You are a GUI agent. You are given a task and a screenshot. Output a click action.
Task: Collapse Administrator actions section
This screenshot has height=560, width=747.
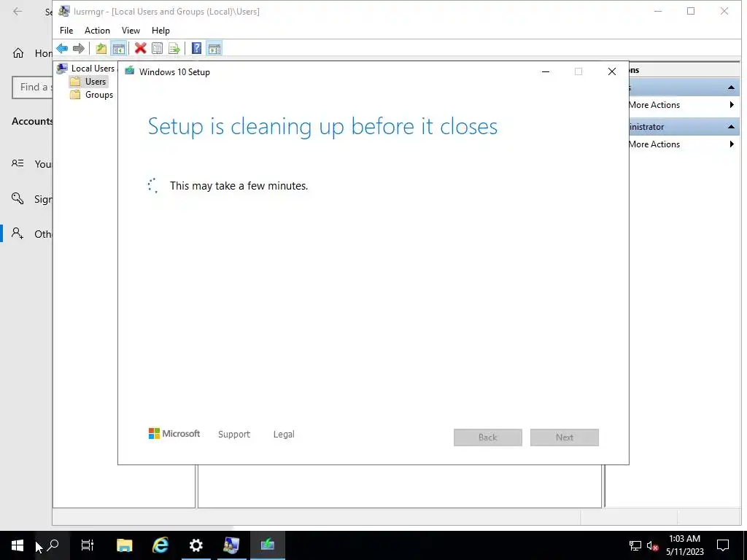coord(731,127)
